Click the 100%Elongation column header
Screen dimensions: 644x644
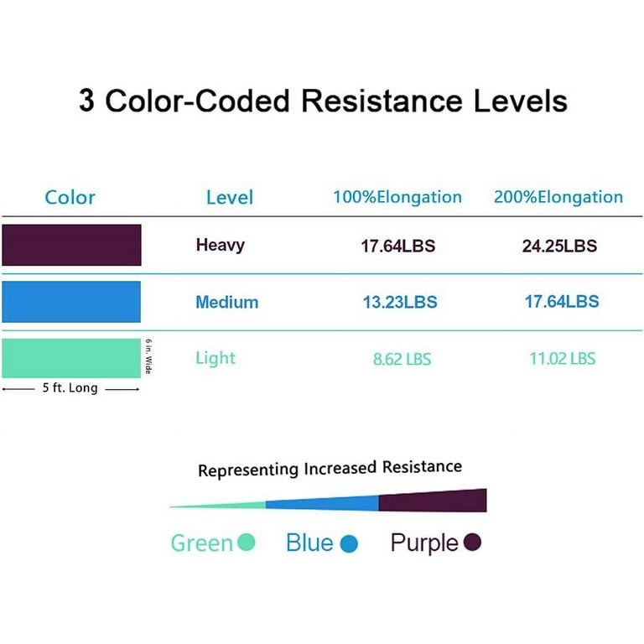(397, 197)
